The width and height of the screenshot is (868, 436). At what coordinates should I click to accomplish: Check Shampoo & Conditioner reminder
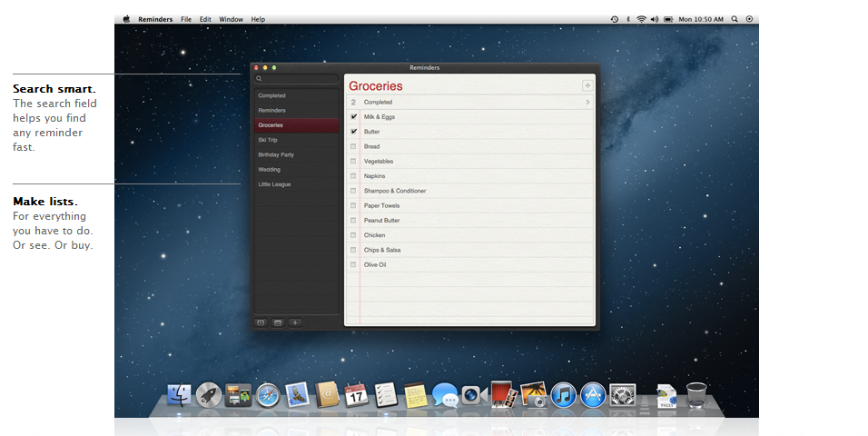point(353,191)
